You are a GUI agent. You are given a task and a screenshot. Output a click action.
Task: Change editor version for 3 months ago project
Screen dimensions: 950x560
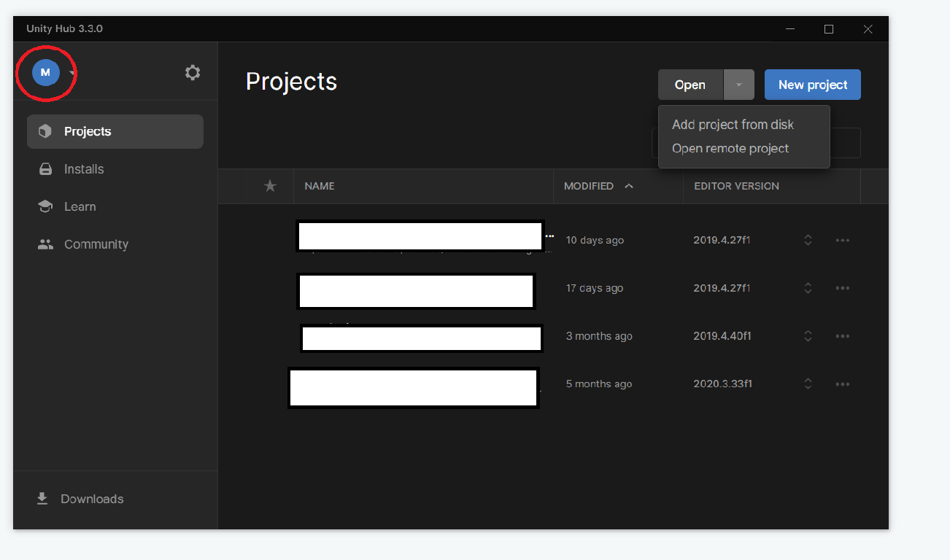click(x=808, y=336)
